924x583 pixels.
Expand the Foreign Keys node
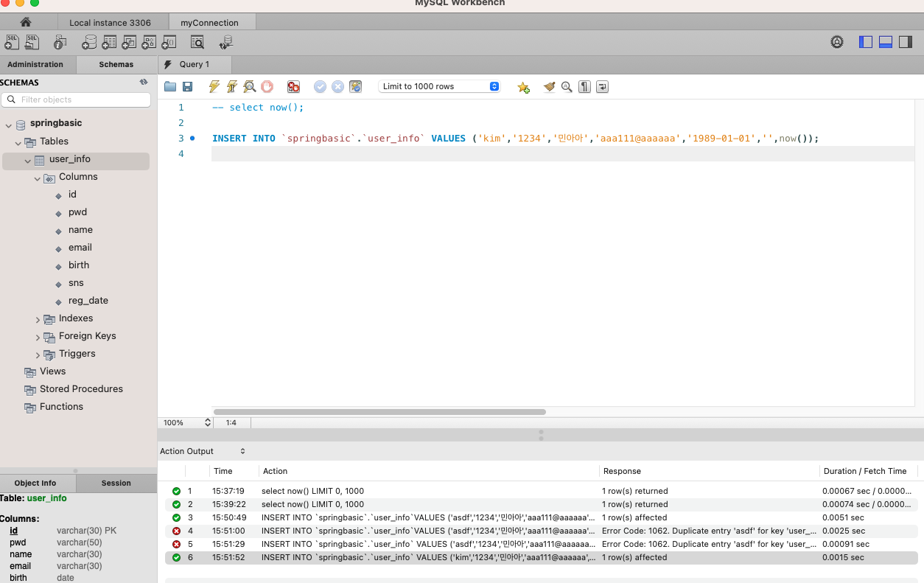38,337
